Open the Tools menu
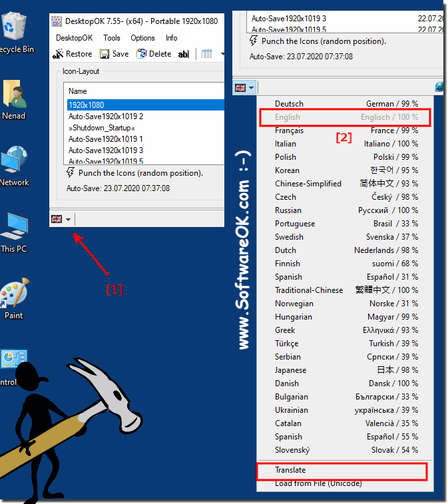The width and height of the screenshot is (448, 504). (x=112, y=38)
